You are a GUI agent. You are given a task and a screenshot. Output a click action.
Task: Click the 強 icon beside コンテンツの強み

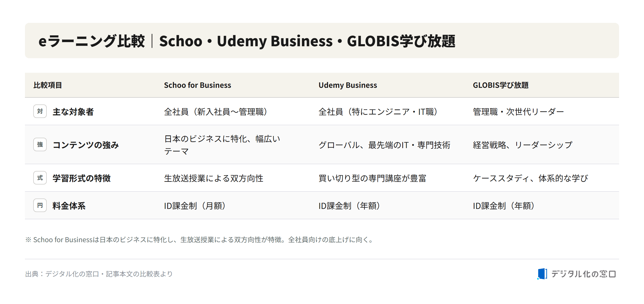40,144
